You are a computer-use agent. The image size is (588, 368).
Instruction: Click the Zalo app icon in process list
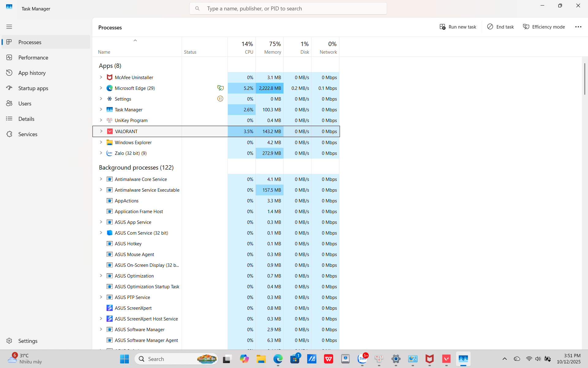pos(109,153)
